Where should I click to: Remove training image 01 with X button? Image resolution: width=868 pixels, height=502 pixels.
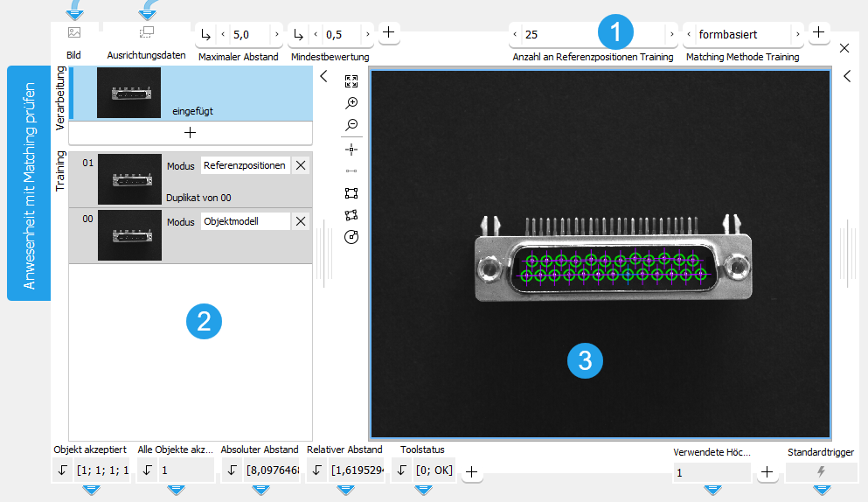coord(301,165)
